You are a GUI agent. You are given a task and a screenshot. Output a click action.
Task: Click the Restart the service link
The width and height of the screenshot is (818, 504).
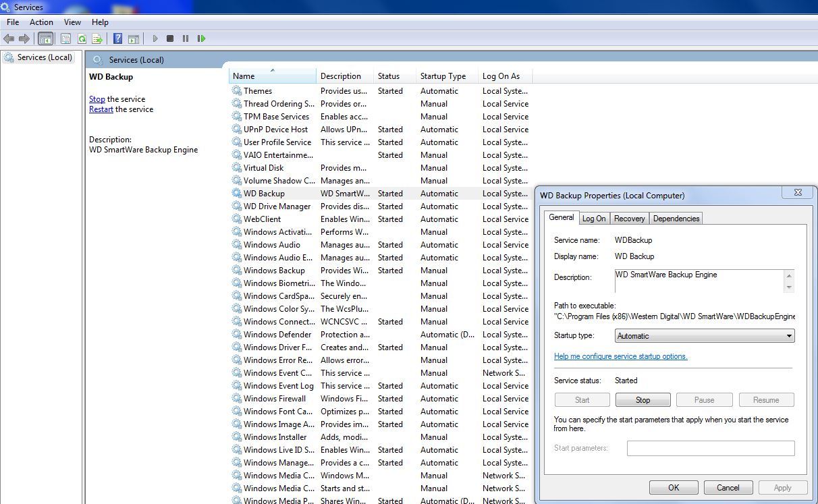click(101, 109)
